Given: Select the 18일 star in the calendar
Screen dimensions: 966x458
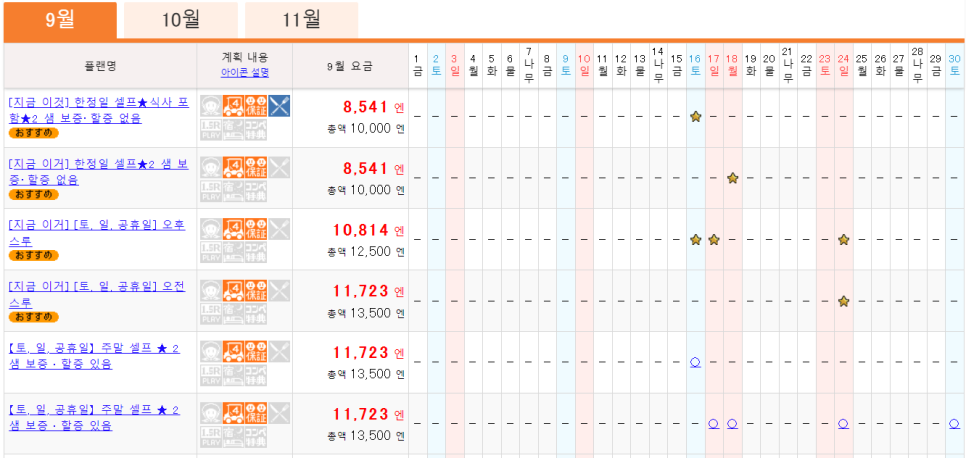Looking at the screenshot, I should 733,178.
